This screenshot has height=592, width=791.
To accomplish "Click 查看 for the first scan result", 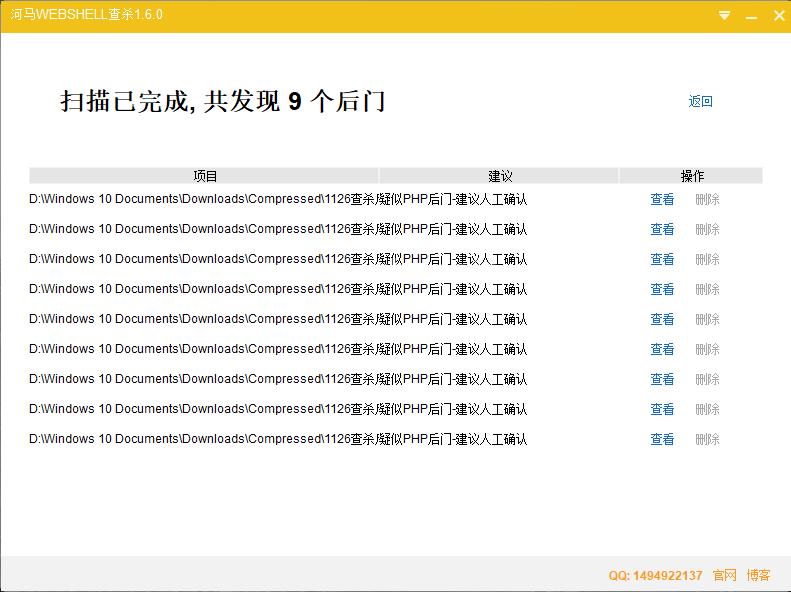I will [x=662, y=200].
